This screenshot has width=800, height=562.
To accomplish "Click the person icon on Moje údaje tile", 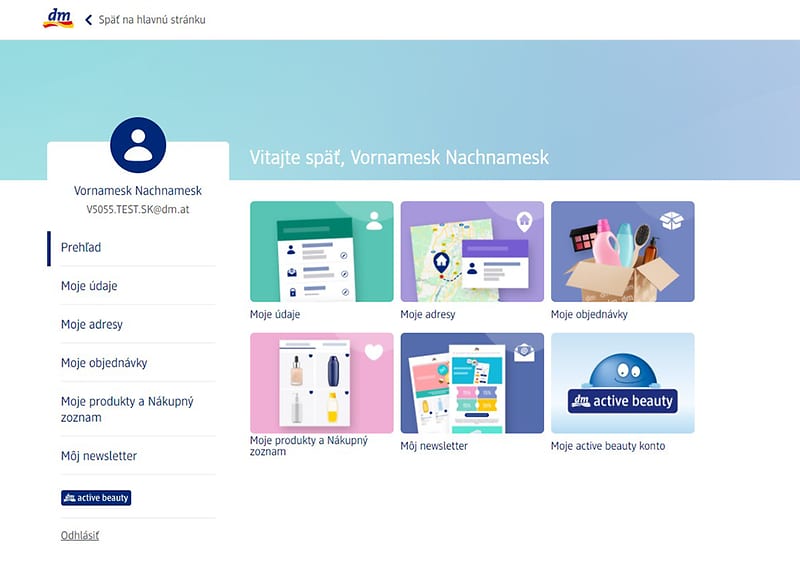I will pos(374,221).
